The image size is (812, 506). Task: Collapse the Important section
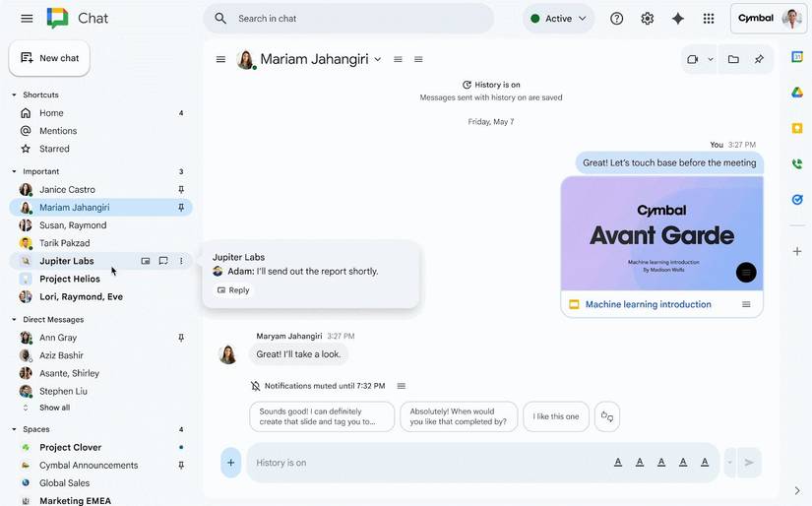14,171
